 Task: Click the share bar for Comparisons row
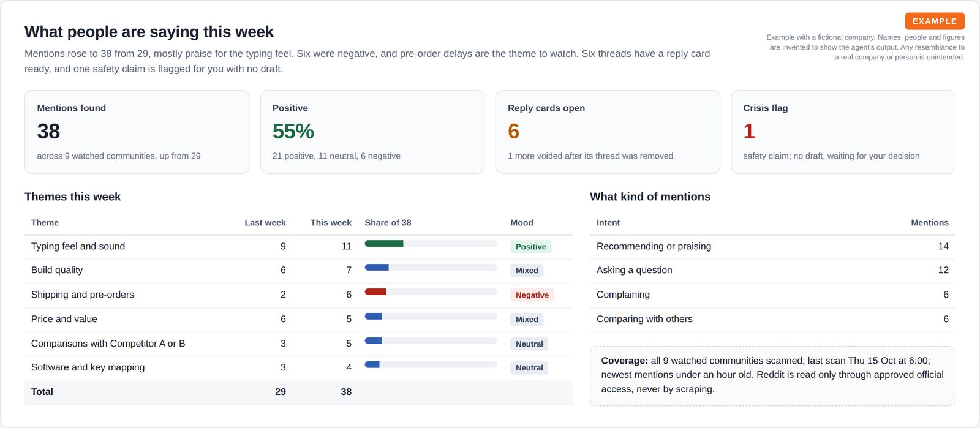pyautogui.click(x=431, y=341)
